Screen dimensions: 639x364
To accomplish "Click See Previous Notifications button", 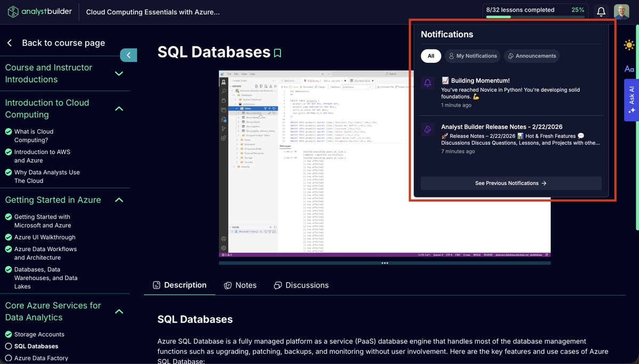I will pyautogui.click(x=511, y=183).
